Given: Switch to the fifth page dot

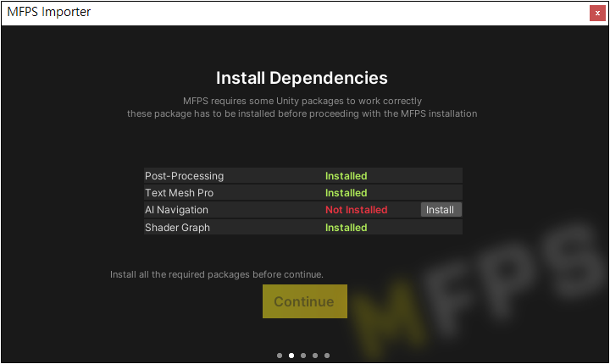Looking at the screenshot, I should coord(327,356).
